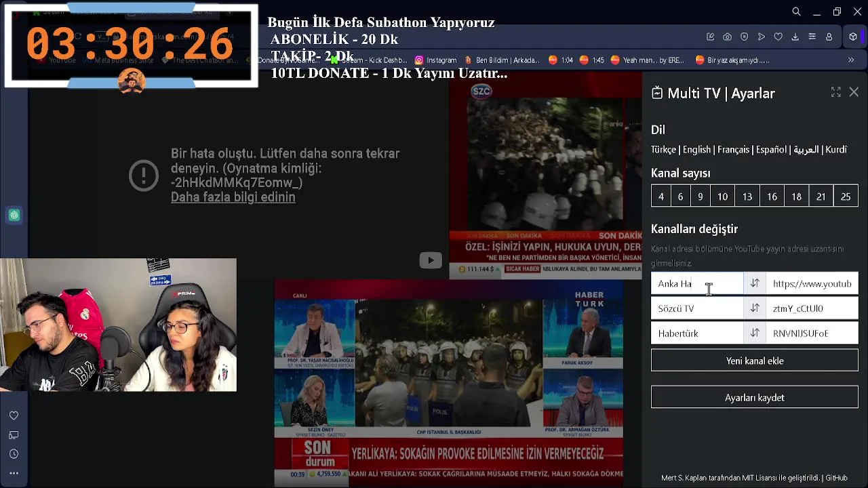Set channel count to 13
Screen dimensions: 868x488
coord(747,197)
